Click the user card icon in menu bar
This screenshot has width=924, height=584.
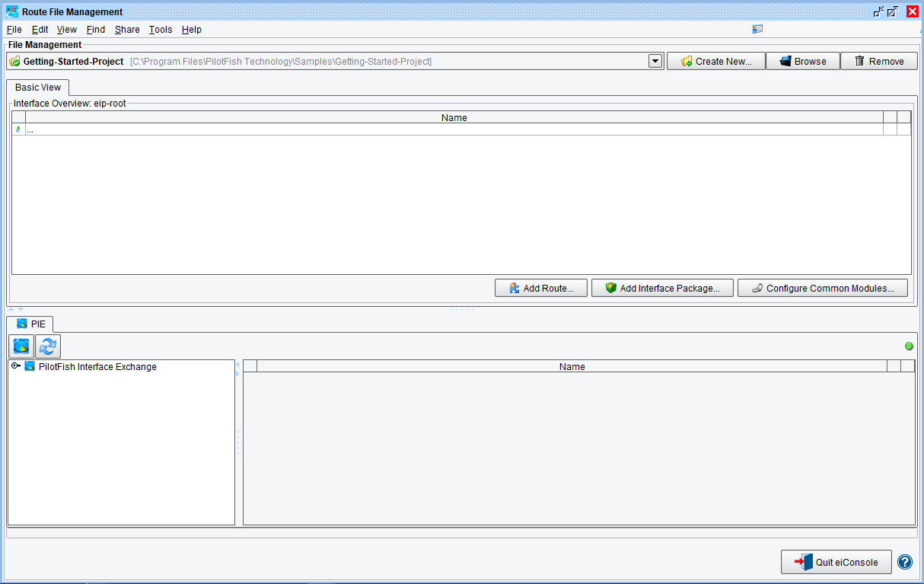[757, 30]
